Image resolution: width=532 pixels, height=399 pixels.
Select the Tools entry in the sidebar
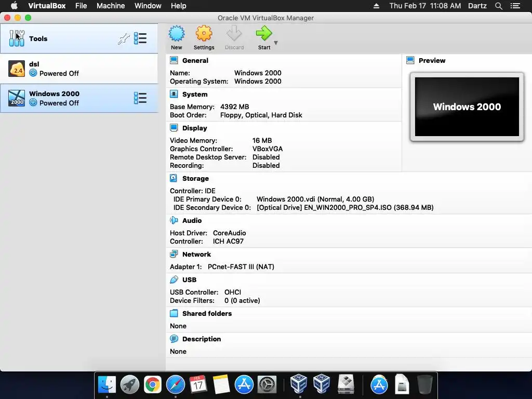coord(79,38)
